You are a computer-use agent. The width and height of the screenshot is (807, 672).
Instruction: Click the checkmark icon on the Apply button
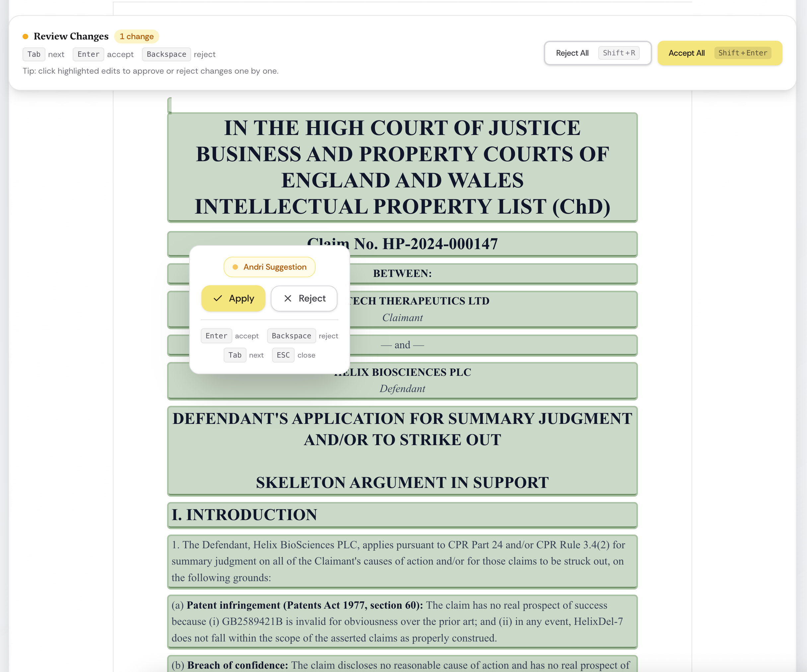pyautogui.click(x=218, y=298)
